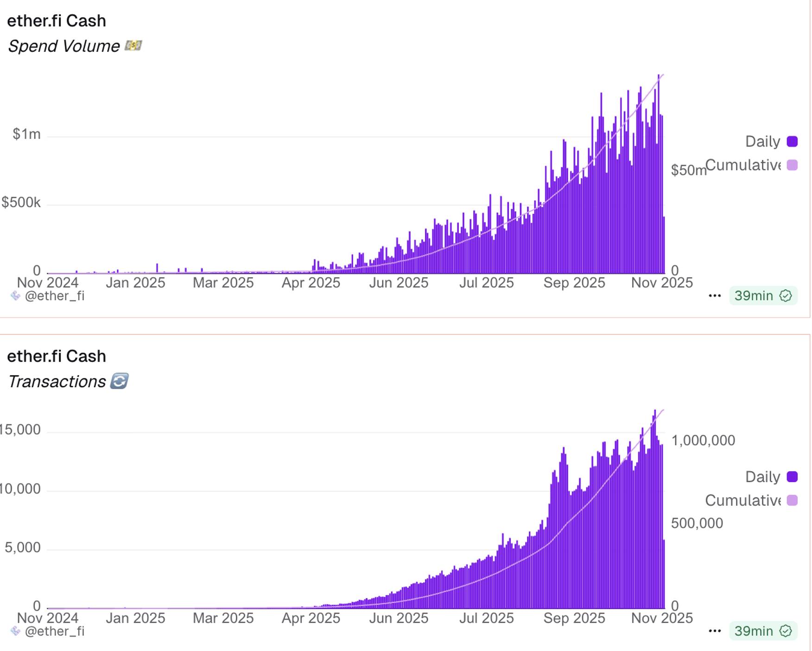
Task: Toggle the Daily series label in Spend Volume legend
Action: 762,141
